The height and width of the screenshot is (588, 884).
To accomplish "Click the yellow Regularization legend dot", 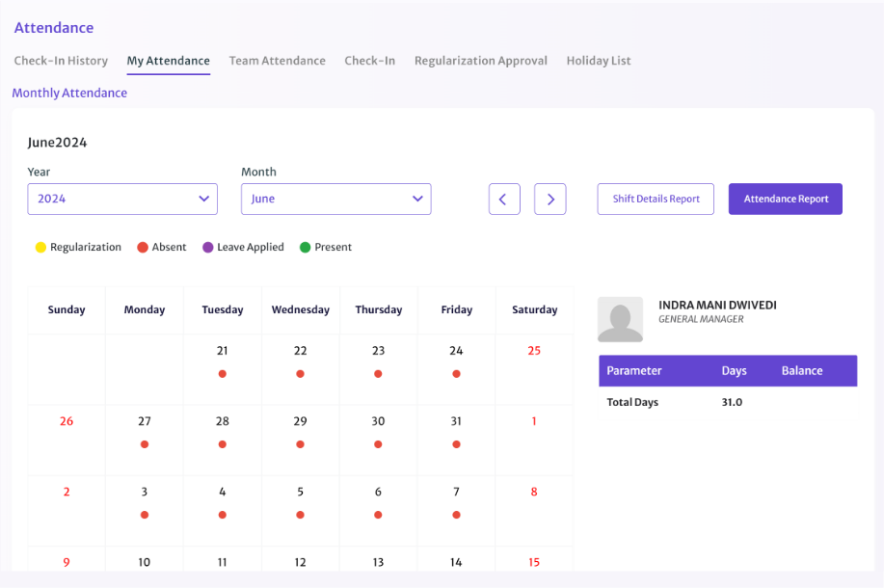I will pyautogui.click(x=40, y=247).
